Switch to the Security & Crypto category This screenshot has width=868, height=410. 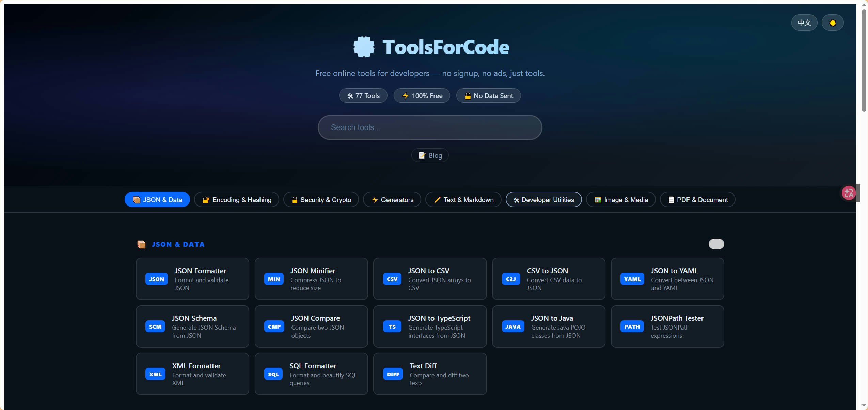click(x=321, y=199)
